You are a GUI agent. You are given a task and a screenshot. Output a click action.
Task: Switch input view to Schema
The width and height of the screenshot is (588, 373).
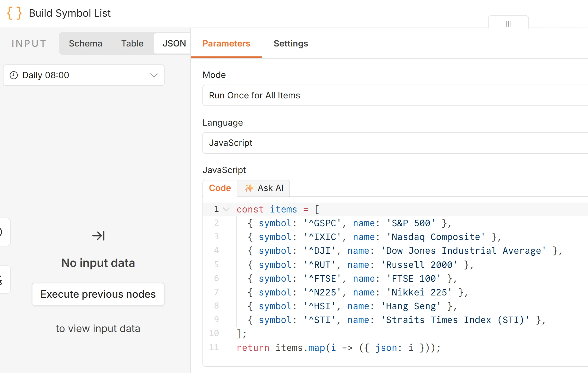pos(85,43)
